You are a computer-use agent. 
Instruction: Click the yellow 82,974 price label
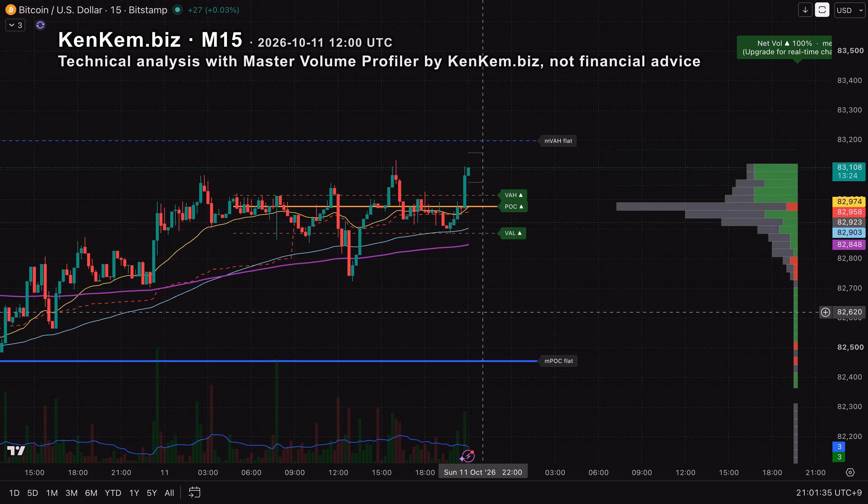849,202
